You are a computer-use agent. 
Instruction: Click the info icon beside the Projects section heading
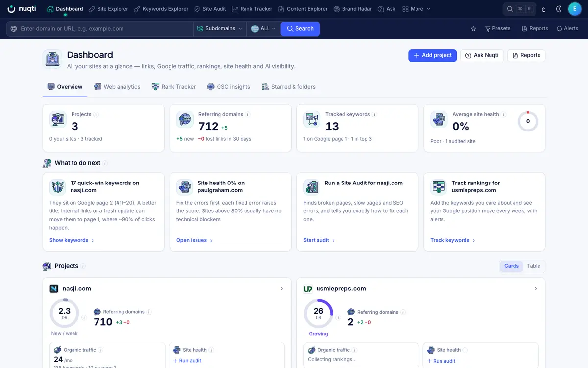[83, 266]
